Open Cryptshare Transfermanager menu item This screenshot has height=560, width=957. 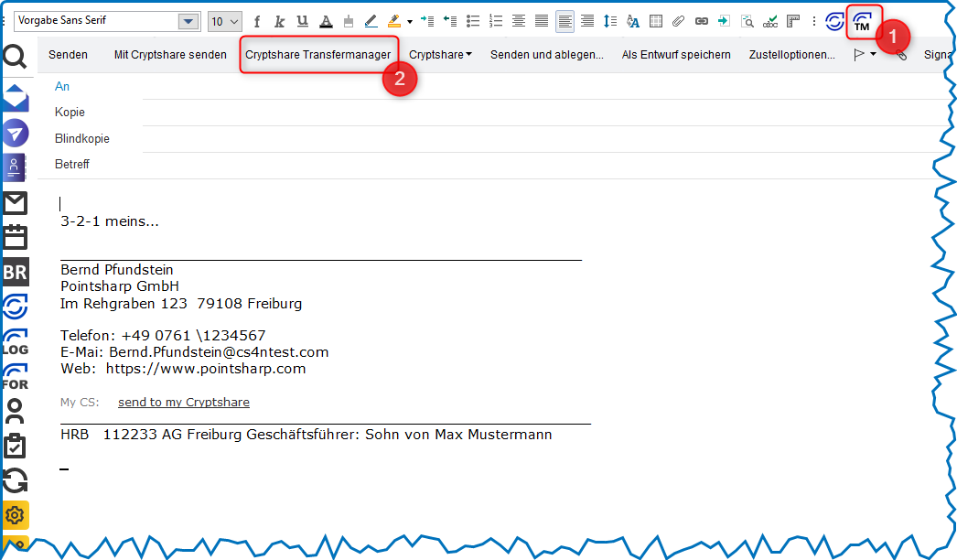click(x=317, y=55)
